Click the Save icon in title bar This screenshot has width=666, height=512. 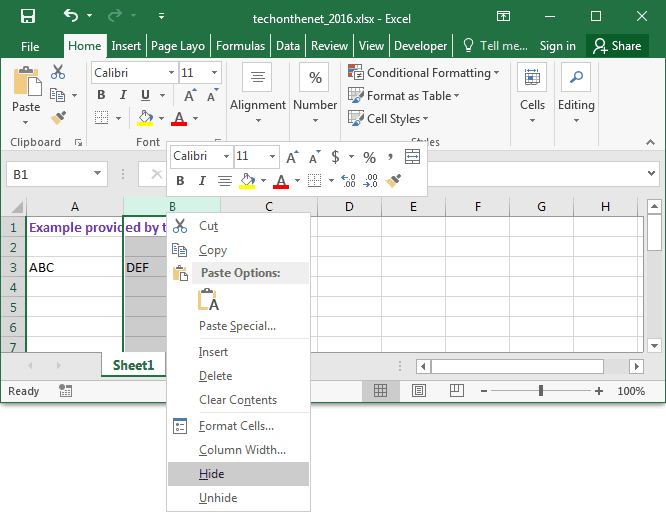[x=27, y=16]
